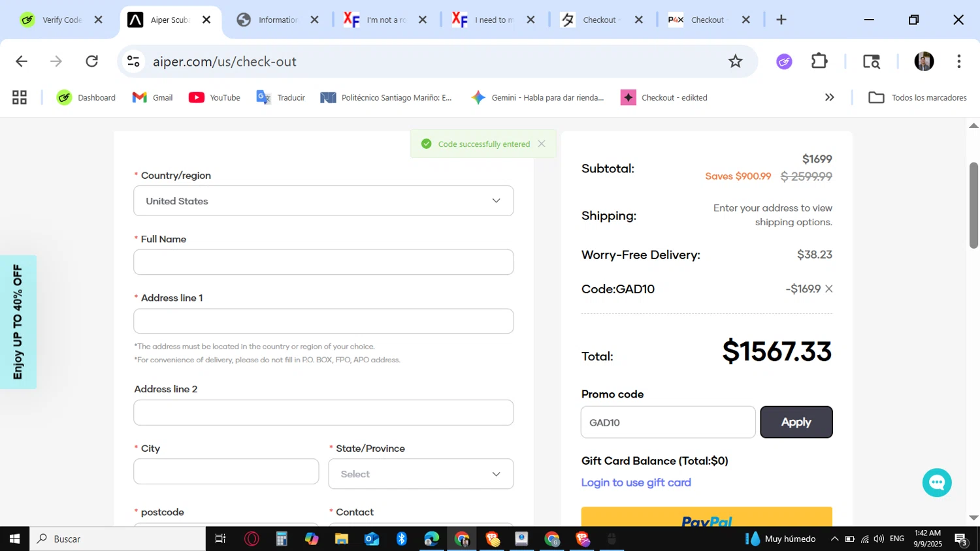Open the Dashboard bookmark

86,97
